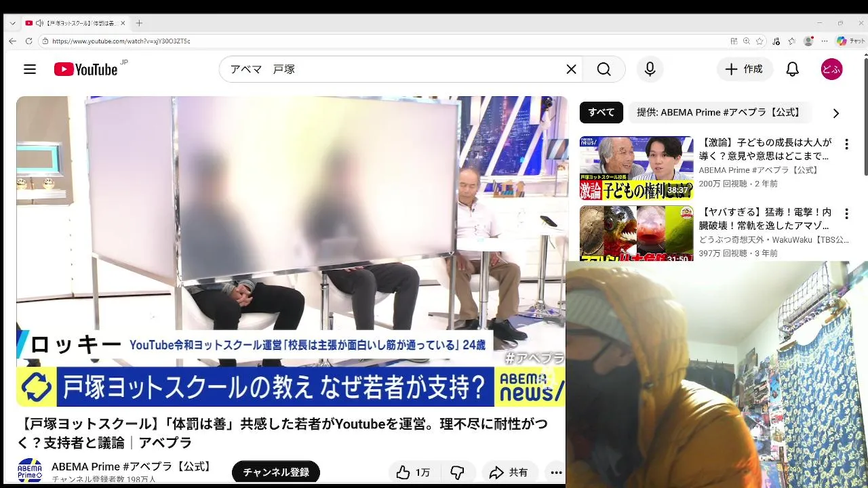This screenshot has height=488, width=868.
Task: Click 397万 回視聴・3 年前 view count
Action: tap(738, 253)
